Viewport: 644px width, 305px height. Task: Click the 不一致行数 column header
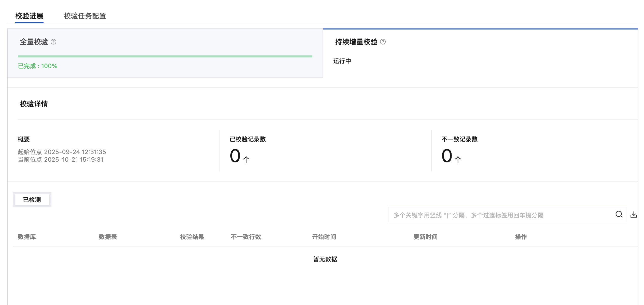246,237
